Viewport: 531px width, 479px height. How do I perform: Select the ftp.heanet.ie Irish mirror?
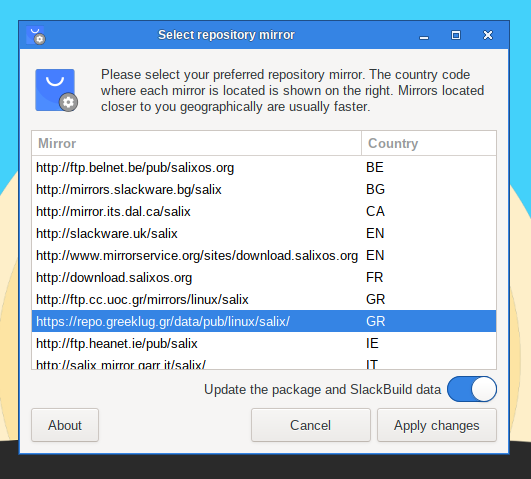[x=264, y=343]
